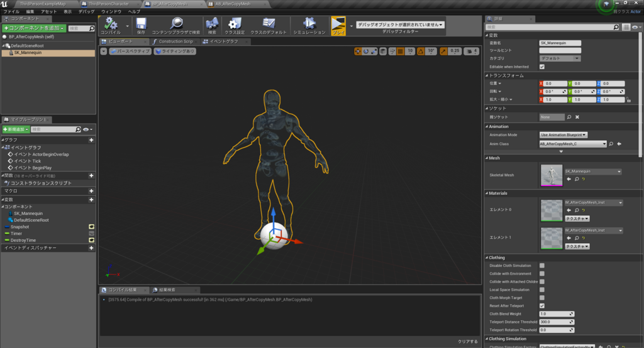The width and height of the screenshot is (644, 348).
Task: Open クラス設定 class settings icon
Action: [x=235, y=23]
